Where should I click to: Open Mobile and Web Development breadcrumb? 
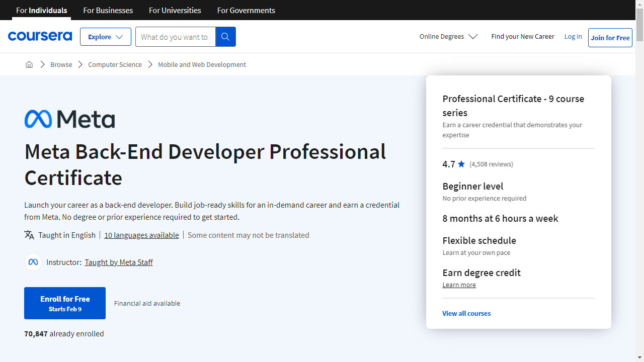202,64
